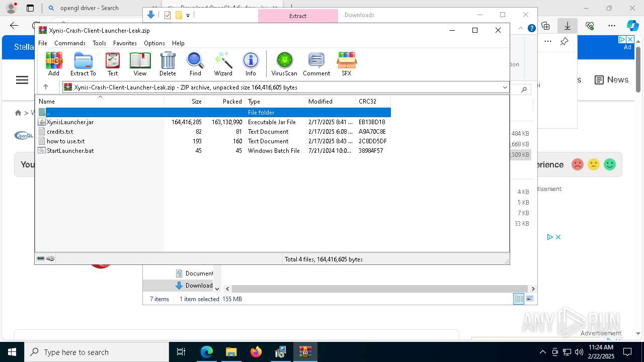Open the Options menu
The image size is (644, 362).
154,43
